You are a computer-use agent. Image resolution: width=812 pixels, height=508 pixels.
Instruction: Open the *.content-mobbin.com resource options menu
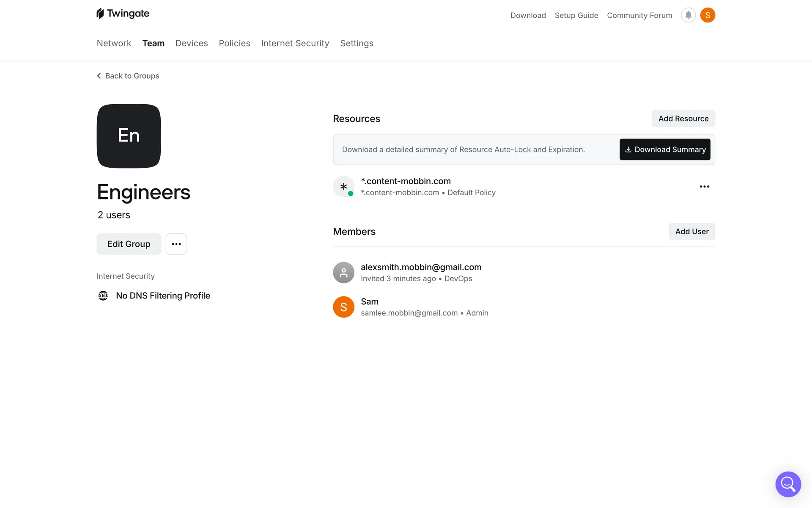click(704, 187)
